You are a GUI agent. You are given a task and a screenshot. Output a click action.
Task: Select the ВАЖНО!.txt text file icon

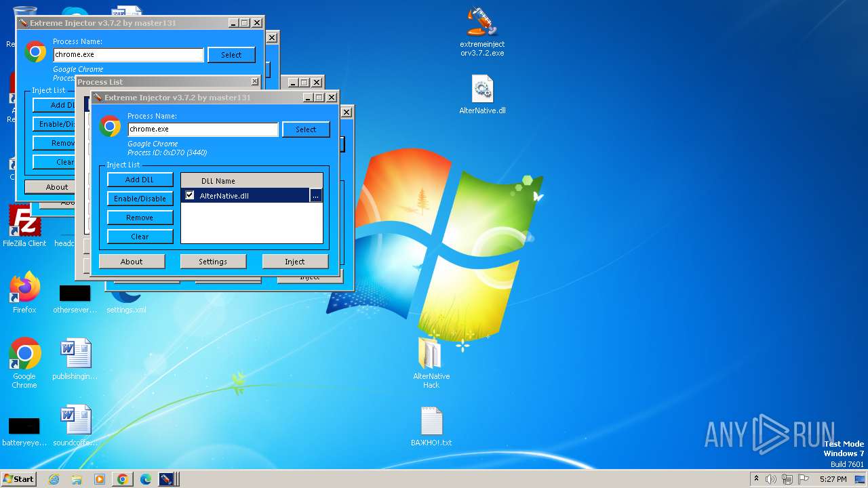coord(431,426)
